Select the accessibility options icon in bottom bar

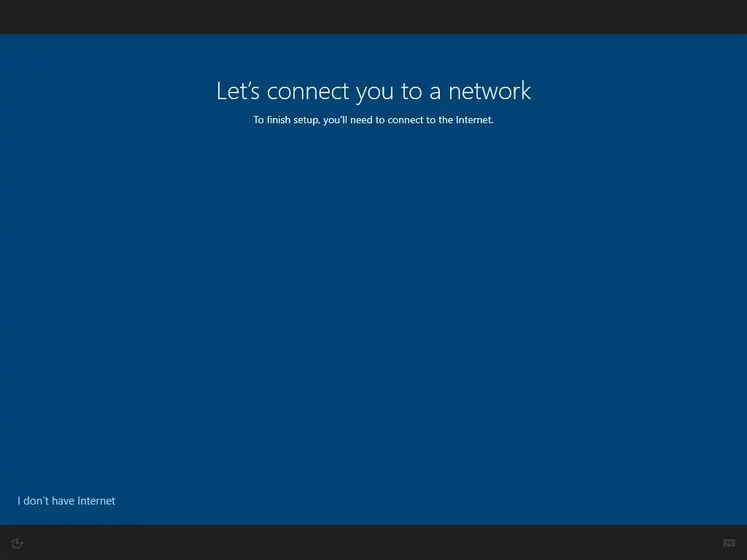tap(18, 542)
